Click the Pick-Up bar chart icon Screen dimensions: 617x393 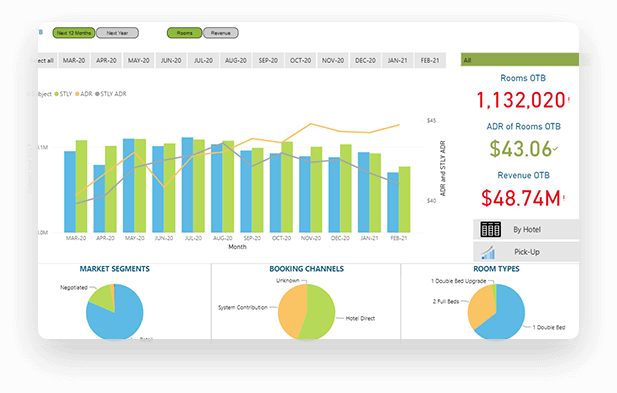click(x=488, y=252)
